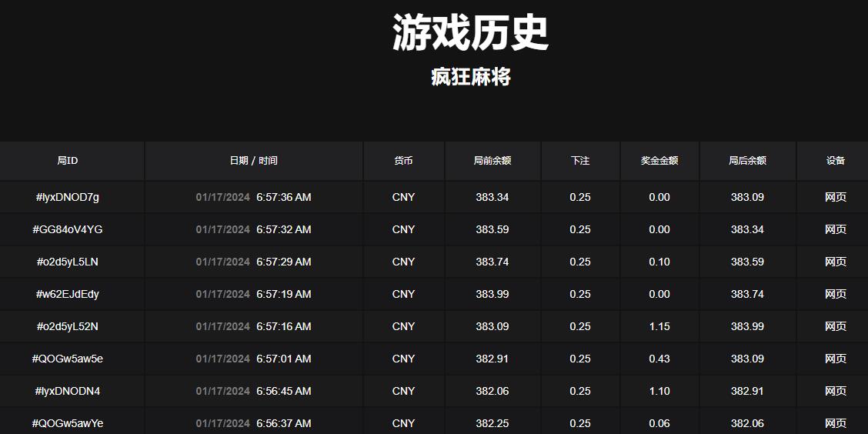Select the 6:57:16 AM timestamp
The width and height of the screenshot is (868, 434).
click(x=283, y=326)
